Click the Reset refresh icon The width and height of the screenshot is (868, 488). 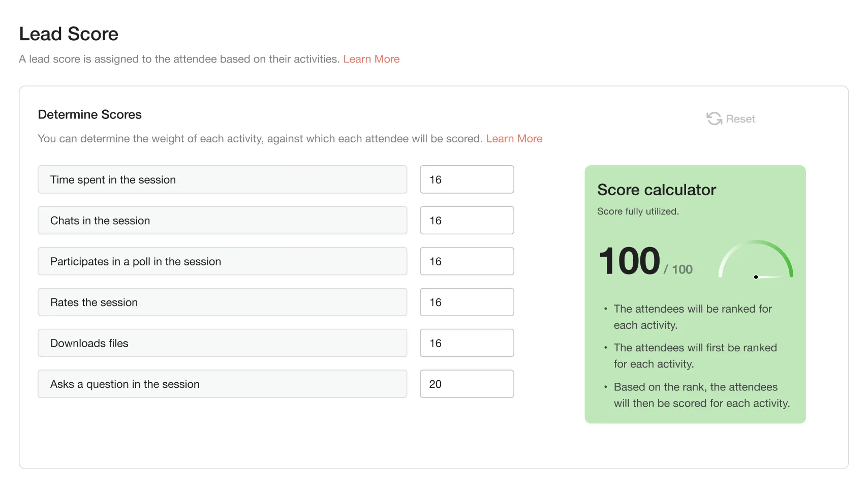(x=714, y=118)
